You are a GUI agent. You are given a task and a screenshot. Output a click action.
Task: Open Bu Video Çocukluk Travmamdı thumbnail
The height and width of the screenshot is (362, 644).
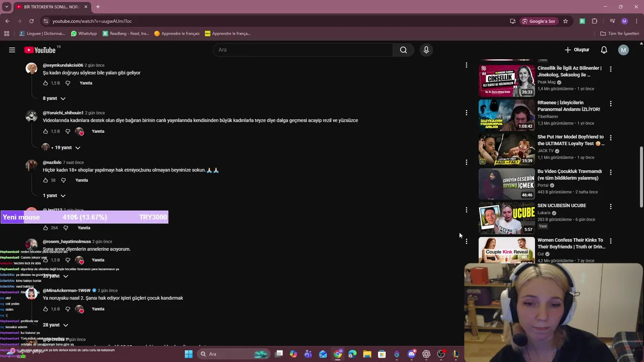coord(507,184)
